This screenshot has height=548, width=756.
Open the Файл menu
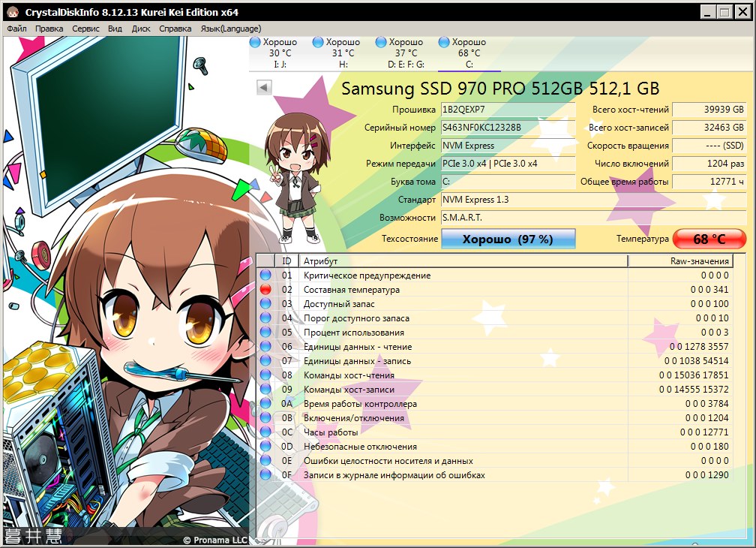click(16, 29)
